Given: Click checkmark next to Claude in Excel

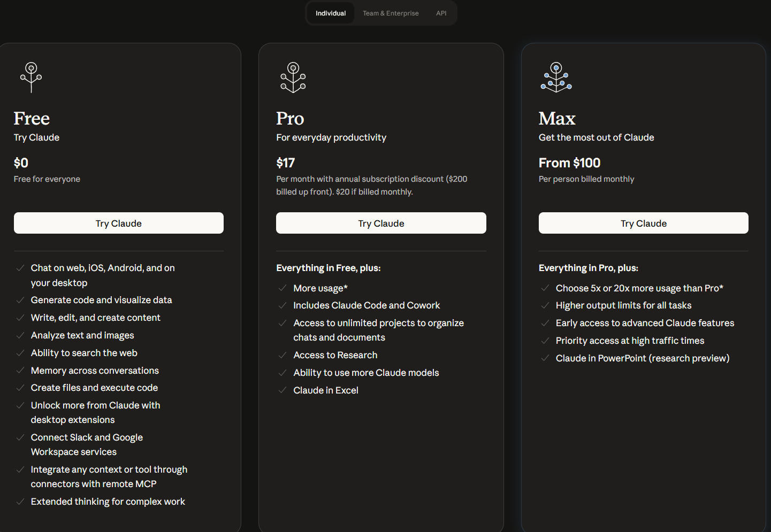Looking at the screenshot, I should click(x=283, y=390).
